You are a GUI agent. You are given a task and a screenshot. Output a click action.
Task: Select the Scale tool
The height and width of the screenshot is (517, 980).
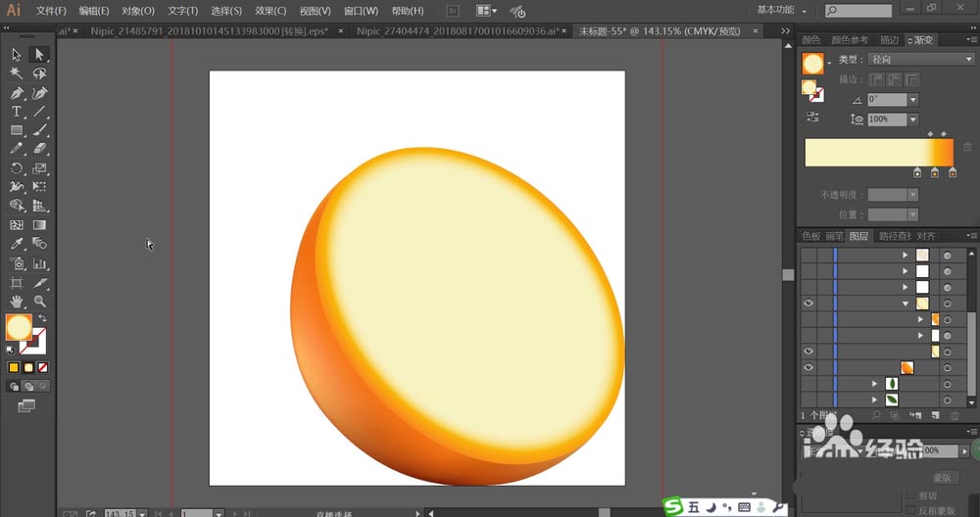tap(39, 168)
